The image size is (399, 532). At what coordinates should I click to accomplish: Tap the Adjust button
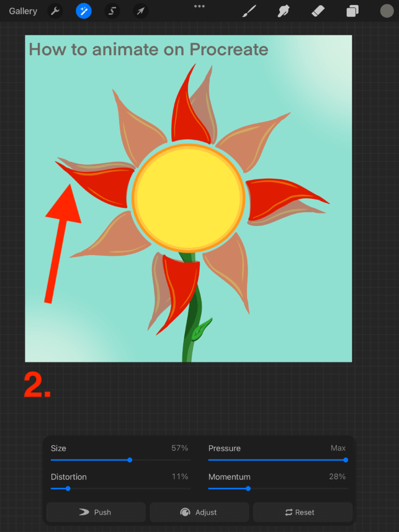[200, 512]
